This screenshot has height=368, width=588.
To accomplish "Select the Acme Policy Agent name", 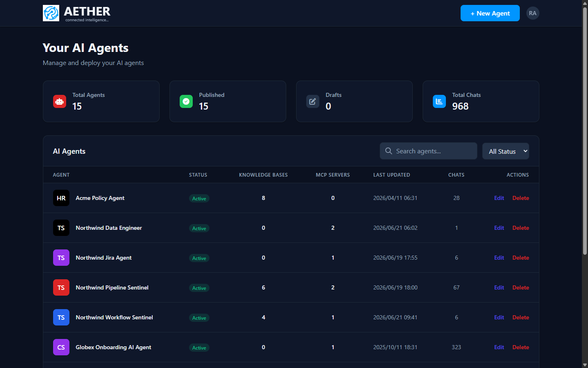I will (100, 198).
